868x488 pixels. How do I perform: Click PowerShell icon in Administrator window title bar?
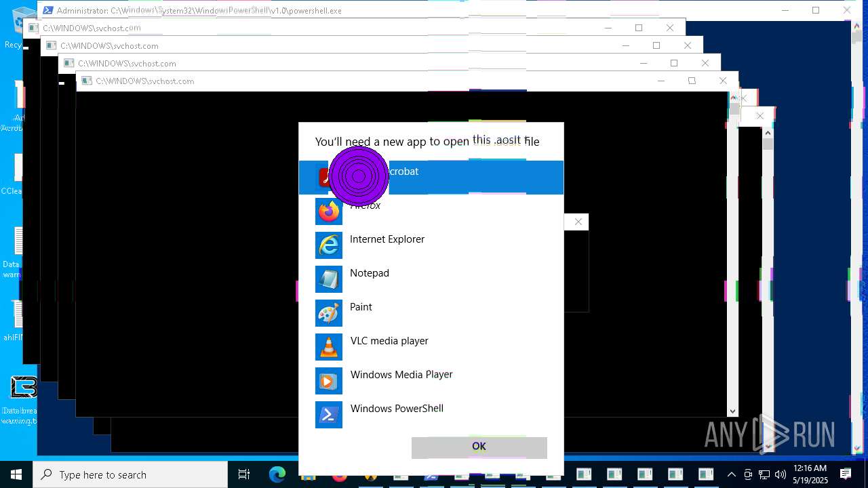pos(47,10)
